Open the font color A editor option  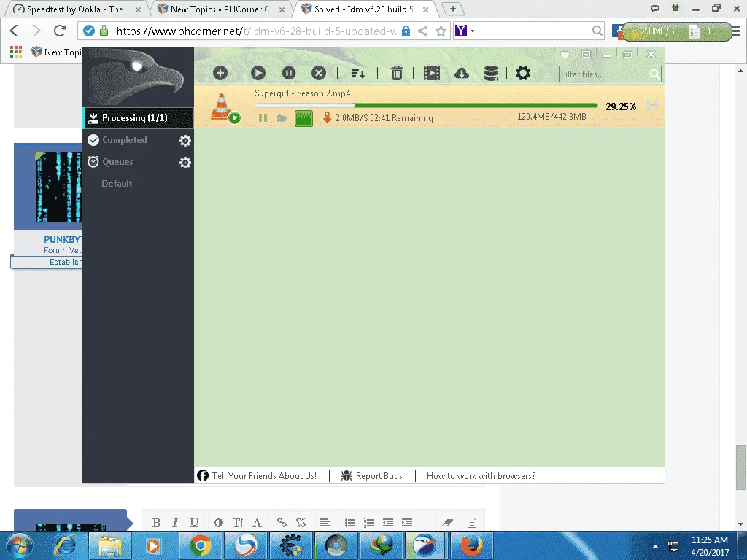click(257, 523)
